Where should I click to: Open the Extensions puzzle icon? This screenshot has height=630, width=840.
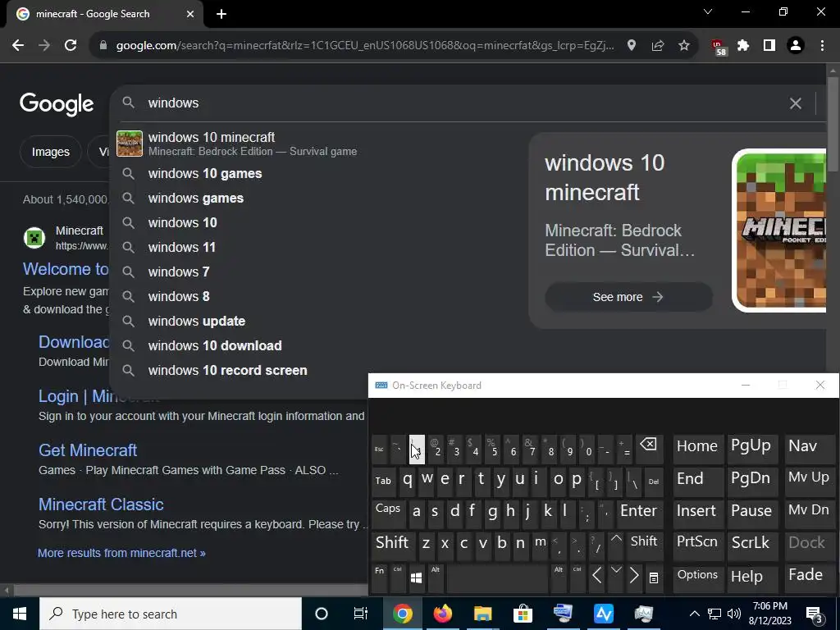tap(743, 46)
